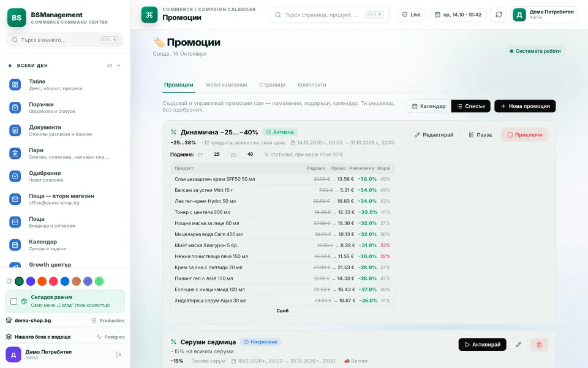Click the BS logo in sidebar
Viewport: 588px width, 368px height.
17,18
